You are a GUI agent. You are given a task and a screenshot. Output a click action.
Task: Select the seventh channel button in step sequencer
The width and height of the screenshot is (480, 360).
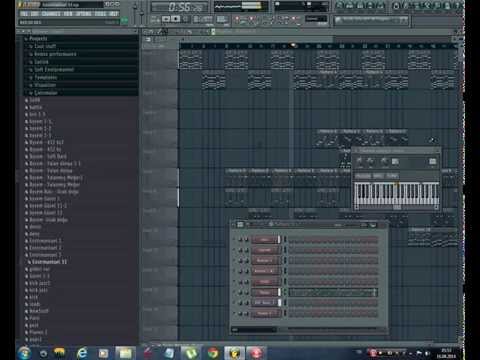coord(265,303)
